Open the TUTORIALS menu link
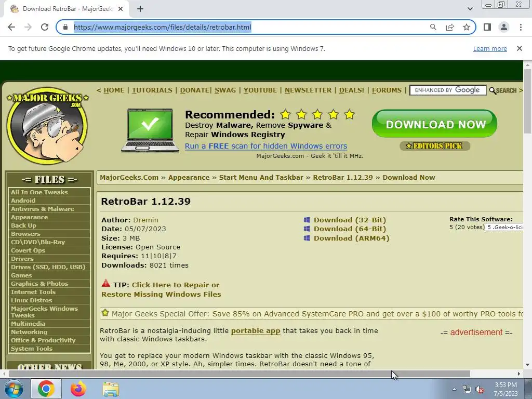The width and height of the screenshot is (532, 399). (x=152, y=90)
